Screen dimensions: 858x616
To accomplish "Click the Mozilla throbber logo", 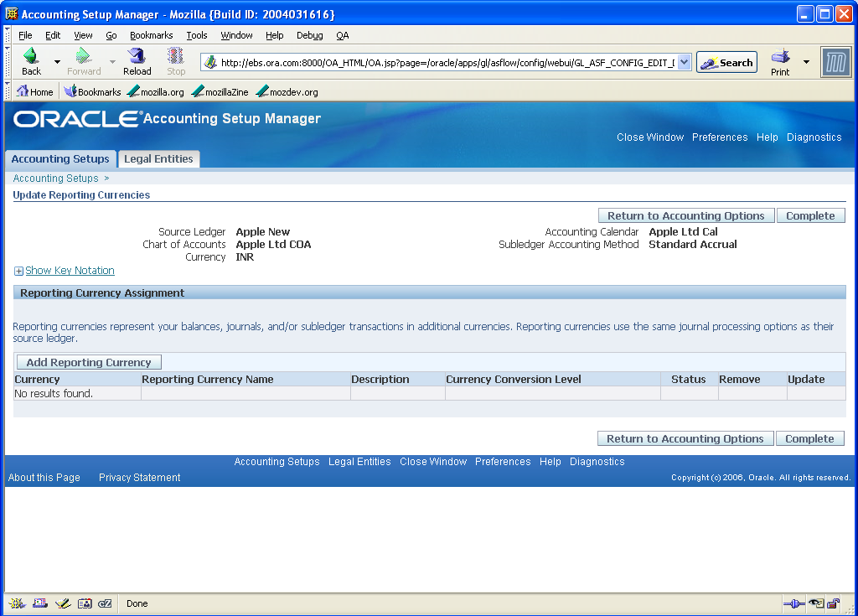I will point(835,61).
